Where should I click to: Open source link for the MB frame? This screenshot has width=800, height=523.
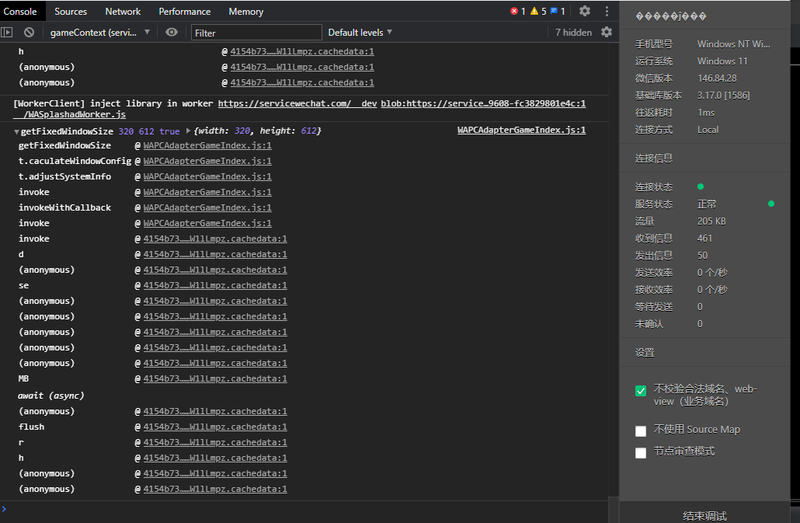coord(215,379)
